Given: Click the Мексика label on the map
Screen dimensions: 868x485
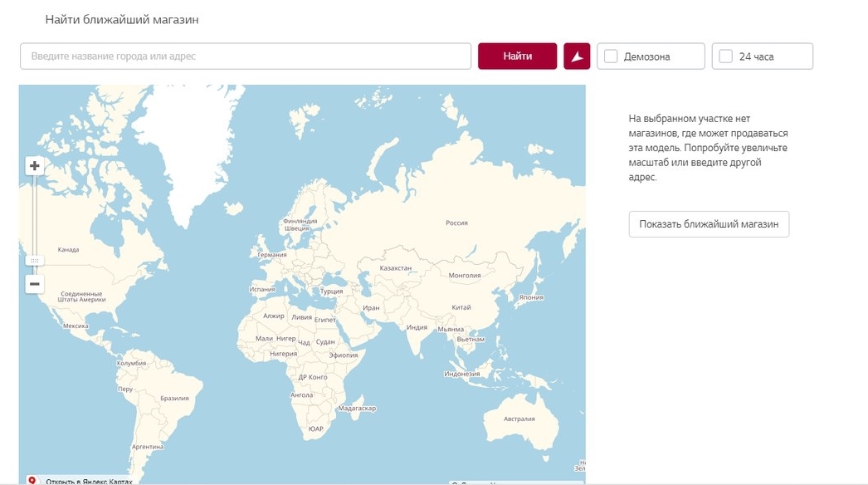Looking at the screenshot, I should (76, 326).
